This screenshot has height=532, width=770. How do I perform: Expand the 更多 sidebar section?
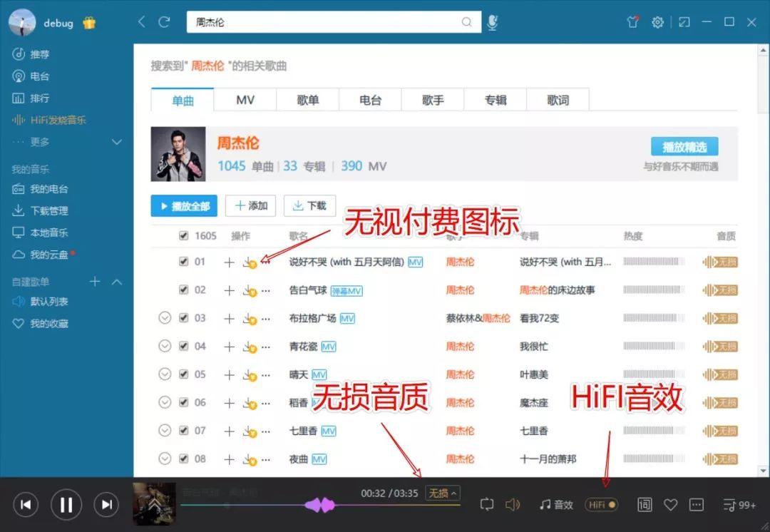[117, 142]
